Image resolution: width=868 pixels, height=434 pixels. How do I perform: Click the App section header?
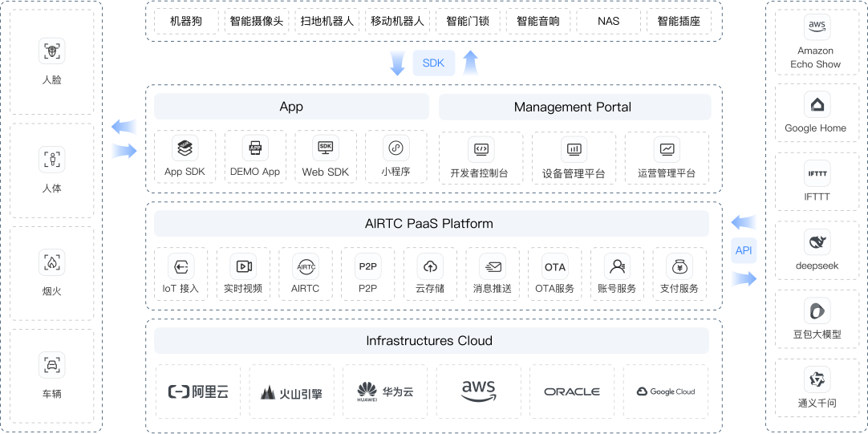[x=292, y=107]
